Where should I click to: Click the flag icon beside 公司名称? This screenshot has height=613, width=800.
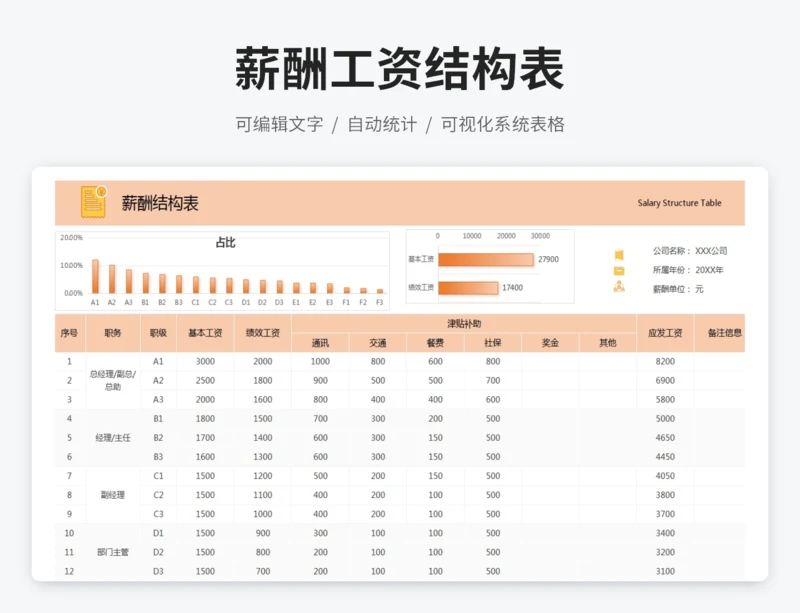[619, 254]
